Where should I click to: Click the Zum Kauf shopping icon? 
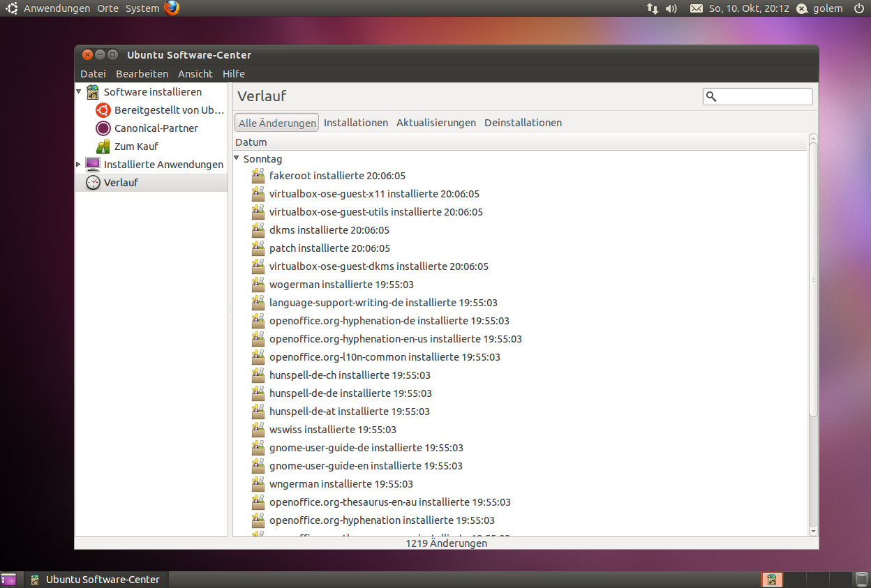(103, 146)
